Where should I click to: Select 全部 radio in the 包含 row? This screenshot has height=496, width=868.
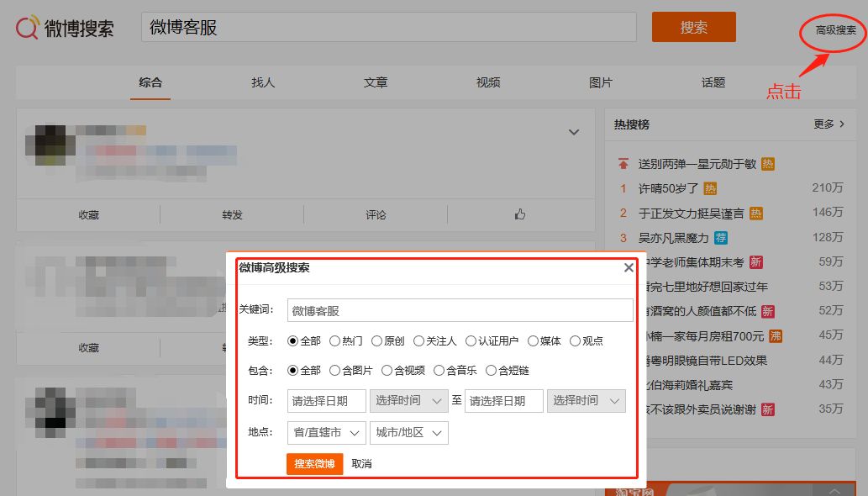tap(293, 371)
